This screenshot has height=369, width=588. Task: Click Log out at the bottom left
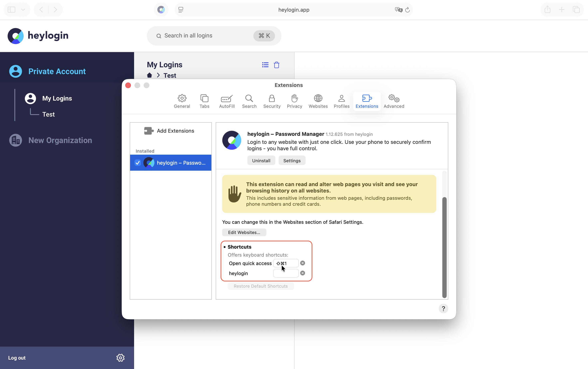17,358
